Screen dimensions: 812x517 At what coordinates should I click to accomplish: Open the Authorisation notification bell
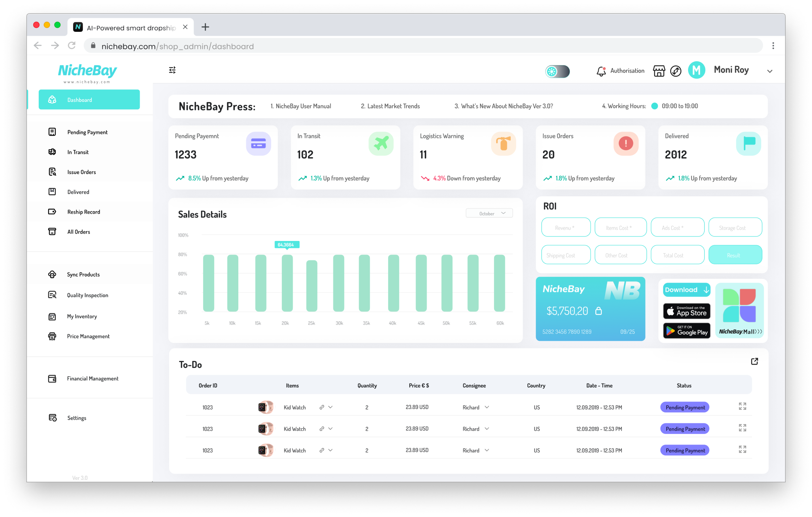tap(601, 71)
